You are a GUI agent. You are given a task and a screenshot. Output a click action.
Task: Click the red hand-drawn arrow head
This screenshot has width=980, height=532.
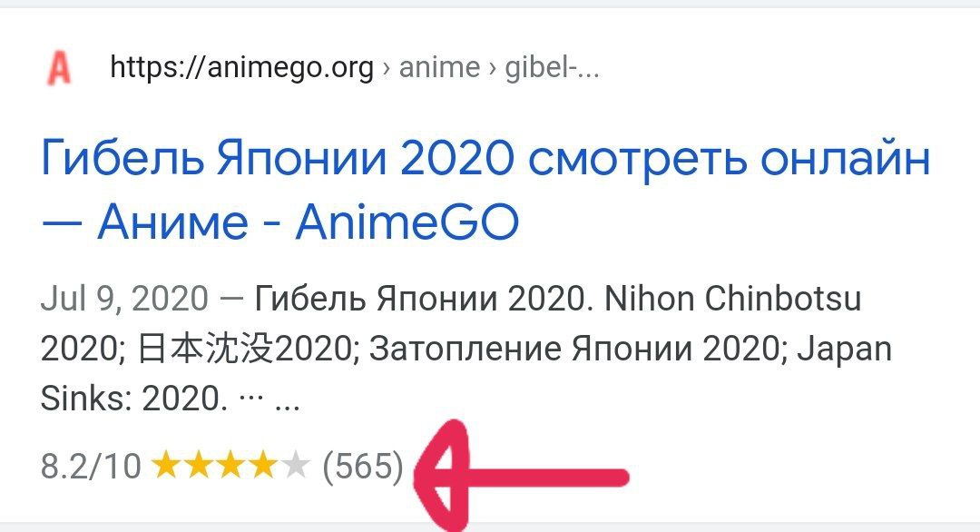pyautogui.click(x=444, y=475)
